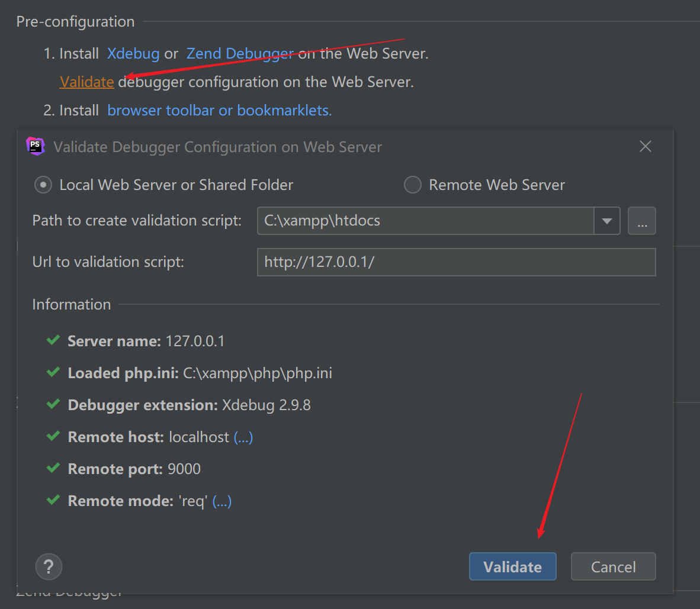Close the Validate Debugger Configuration dialog
Screen dimensions: 700x609
[645, 146]
